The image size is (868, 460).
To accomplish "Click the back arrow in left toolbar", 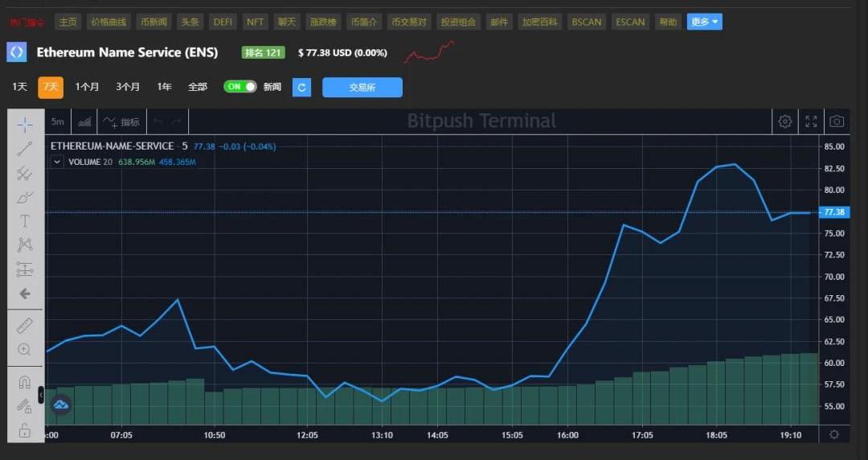I will click(x=25, y=294).
